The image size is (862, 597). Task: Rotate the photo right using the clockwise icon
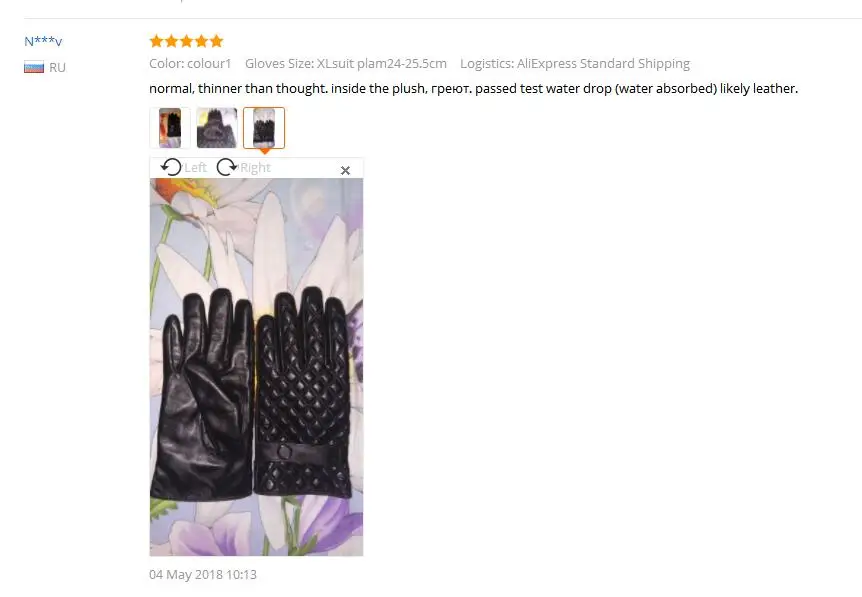point(226,167)
